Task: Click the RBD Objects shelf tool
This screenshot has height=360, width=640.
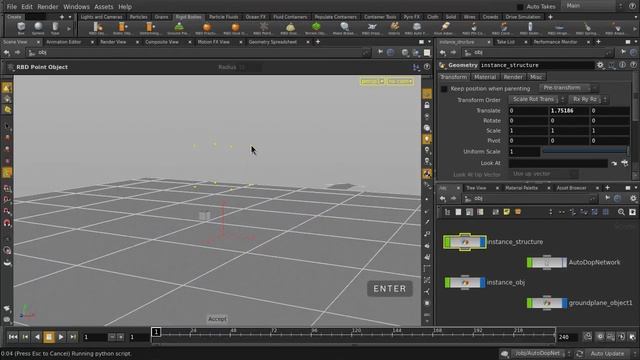Action: pyautogui.click(x=98, y=28)
